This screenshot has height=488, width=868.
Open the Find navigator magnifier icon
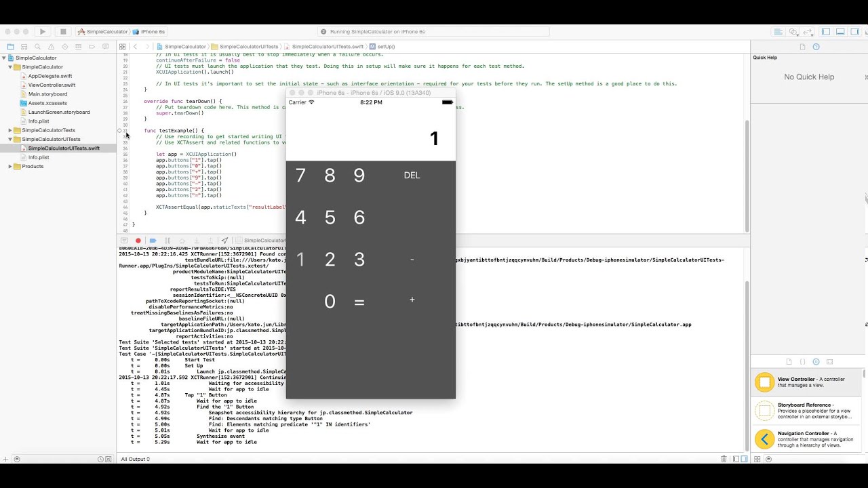point(38,47)
